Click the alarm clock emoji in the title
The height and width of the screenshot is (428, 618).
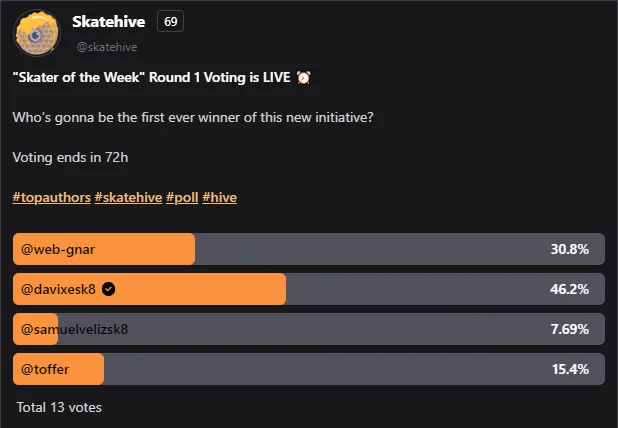pos(303,77)
